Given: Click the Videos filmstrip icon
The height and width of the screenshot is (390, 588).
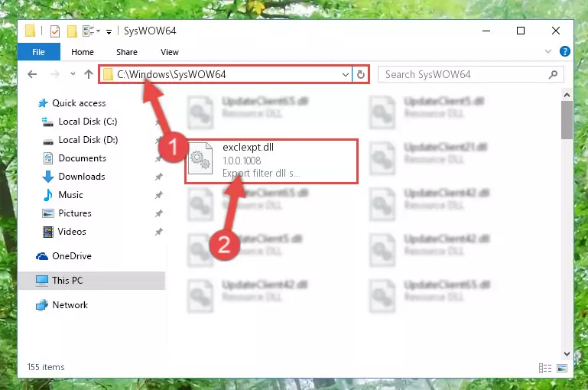Looking at the screenshot, I should tap(47, 232).
